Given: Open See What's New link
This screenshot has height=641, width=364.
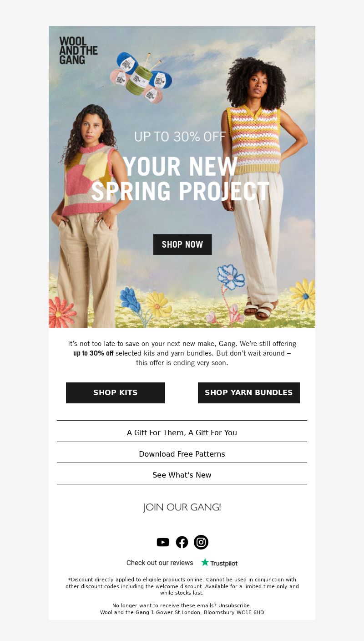Looking at the screenshot, I should (x=182, y=475).
